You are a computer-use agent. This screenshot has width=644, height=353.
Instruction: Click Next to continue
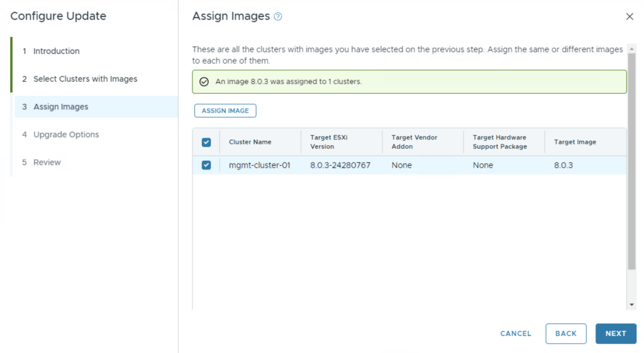pos(616,334)
